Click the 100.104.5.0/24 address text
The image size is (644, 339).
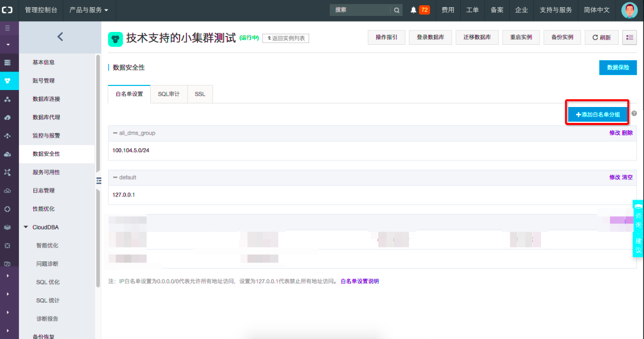coord(131,150)
